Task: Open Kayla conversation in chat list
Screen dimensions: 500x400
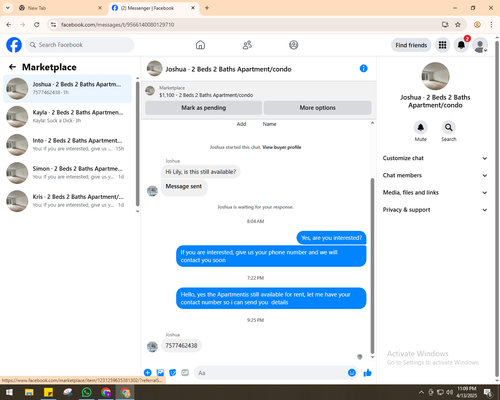Action: (x=67, y=117)
